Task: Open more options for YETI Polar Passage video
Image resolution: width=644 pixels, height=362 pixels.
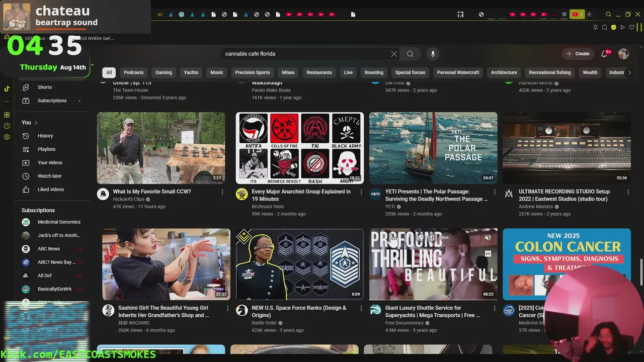Action: pyautogui.click(x=495, y=192)
